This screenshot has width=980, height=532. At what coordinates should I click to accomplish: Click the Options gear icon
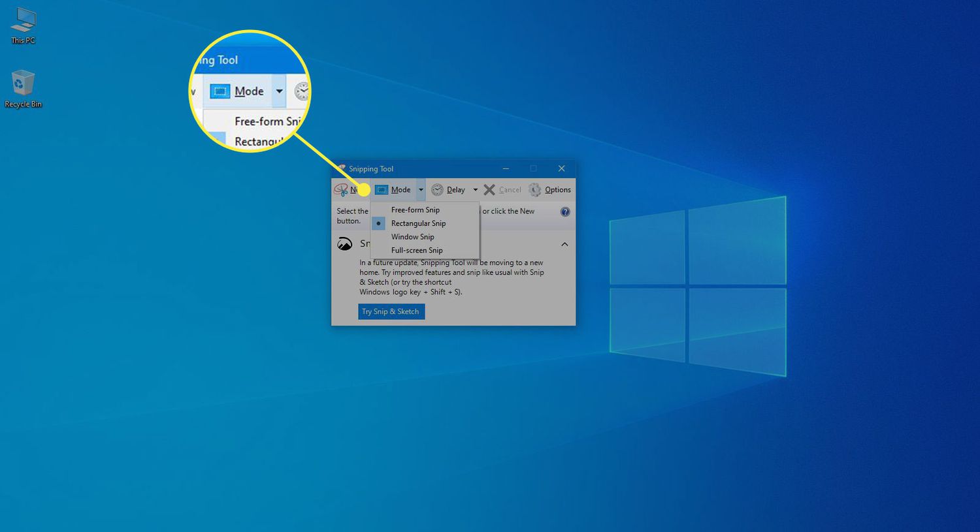coord(535,190)
